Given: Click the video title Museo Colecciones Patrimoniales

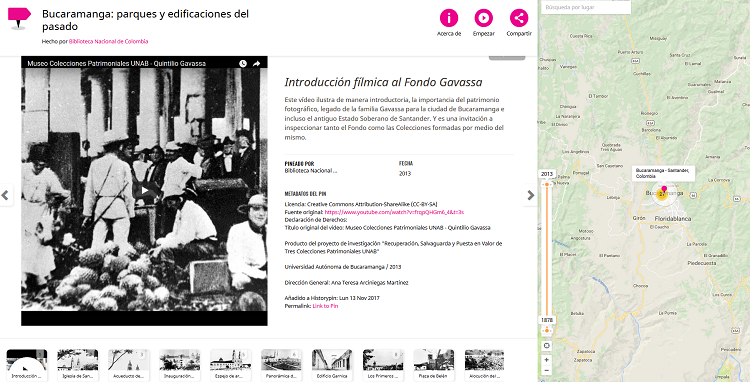Looking at the screenshot, I should [x=117, y=63].
